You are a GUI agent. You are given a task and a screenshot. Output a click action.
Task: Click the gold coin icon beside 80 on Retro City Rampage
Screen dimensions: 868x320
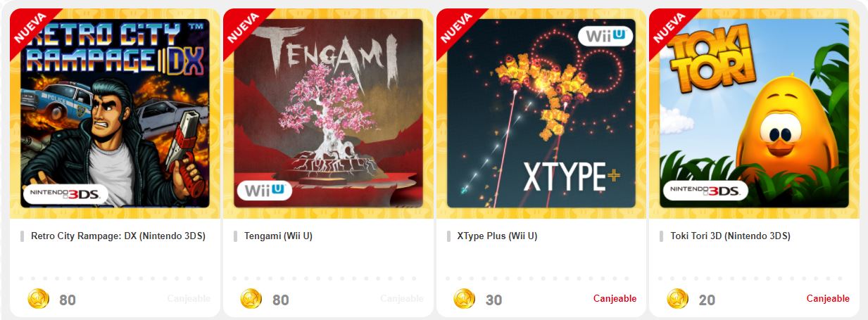pos(39,299)
